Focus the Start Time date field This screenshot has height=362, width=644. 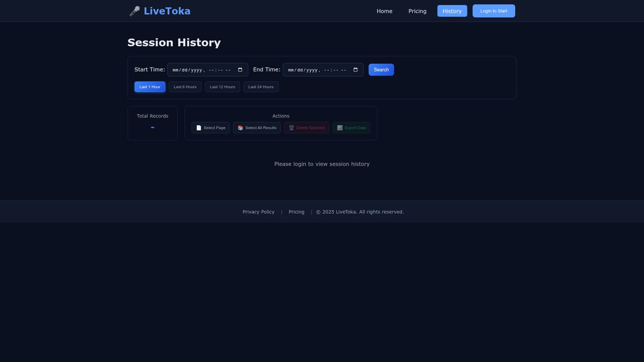[208, 70]
